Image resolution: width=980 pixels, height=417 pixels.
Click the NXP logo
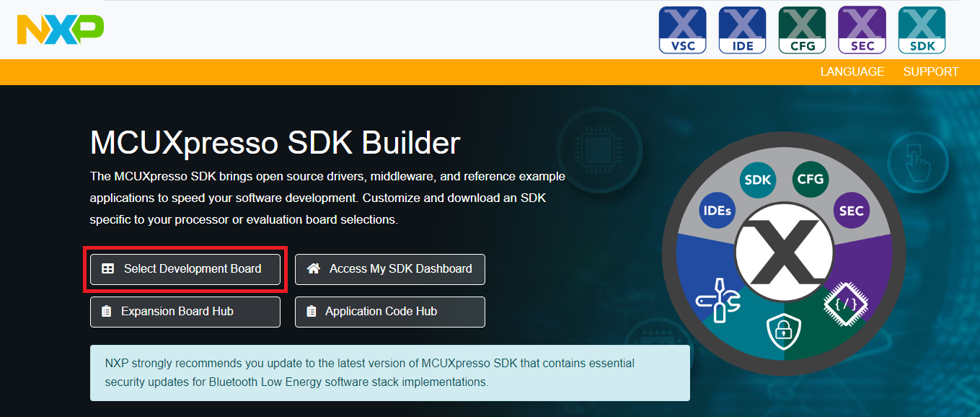(x=61, y=30)
